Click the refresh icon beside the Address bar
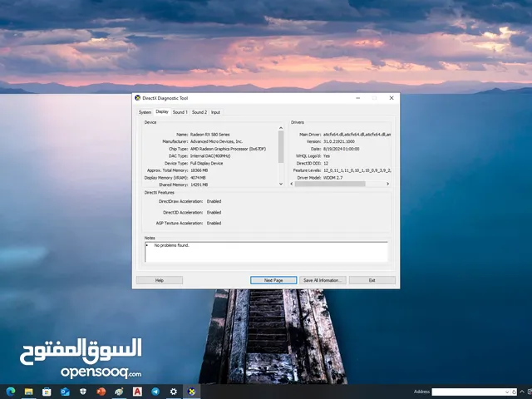The width and height of the screenshot is (532, 399). click(x=514, y=392)
